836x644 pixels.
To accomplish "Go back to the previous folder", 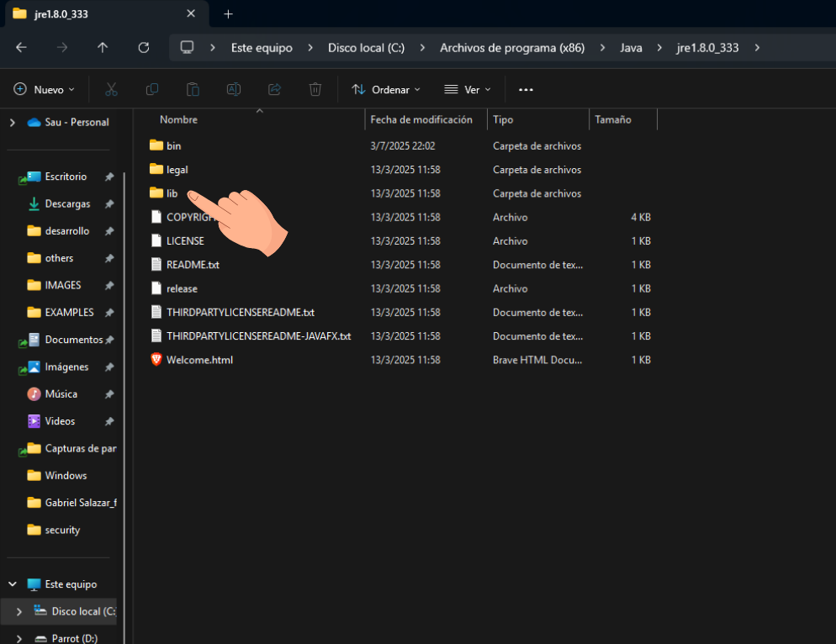I will pyautogui.click(x=21, y=48).
